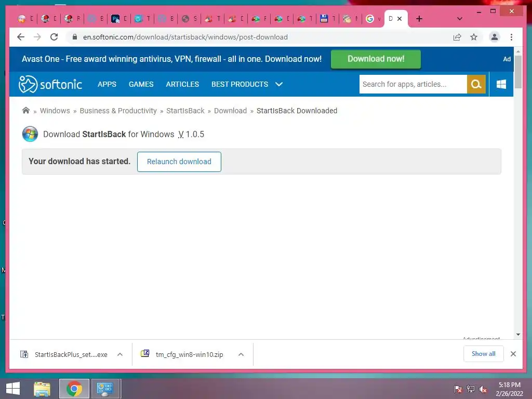
Task: Minimize the Chrome window
Action: point(478,11)
